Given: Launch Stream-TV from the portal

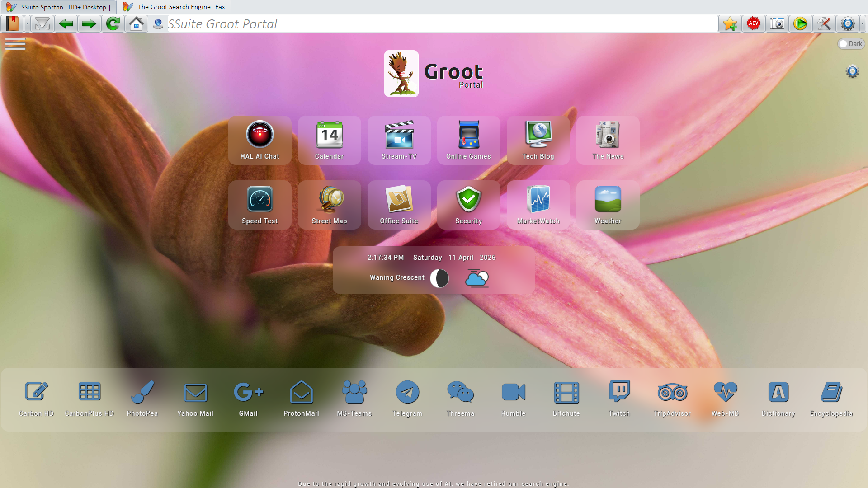Looking at the screenshot, I should point(399,140).
